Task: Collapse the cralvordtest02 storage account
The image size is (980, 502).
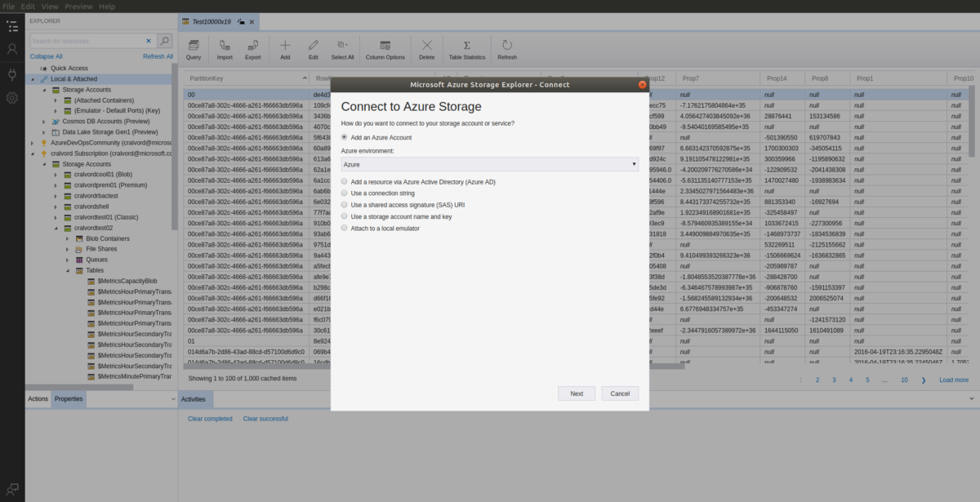Action: 56,228
